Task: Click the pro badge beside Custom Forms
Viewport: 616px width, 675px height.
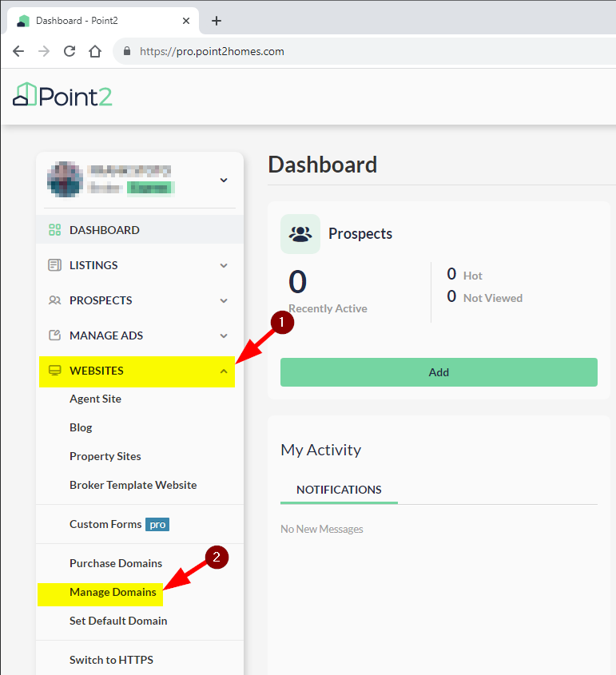Action: coord(157,524)
